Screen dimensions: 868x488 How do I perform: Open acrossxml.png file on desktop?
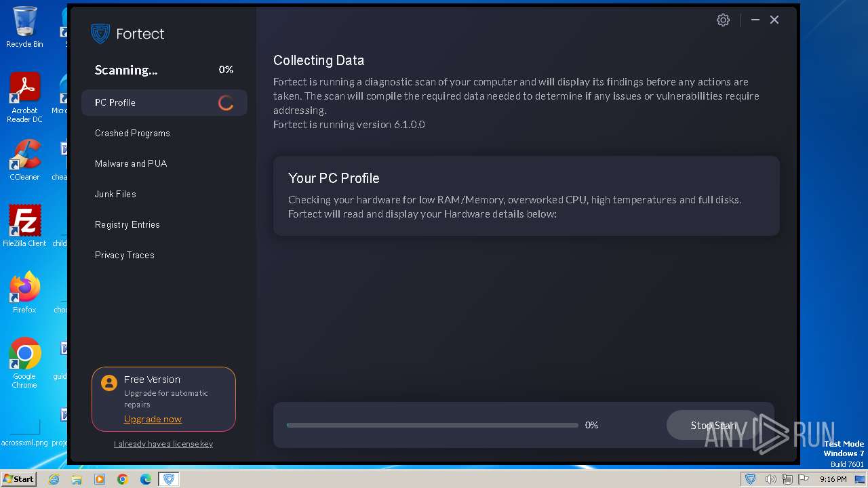pyautogui.click(x=24, y=432)
